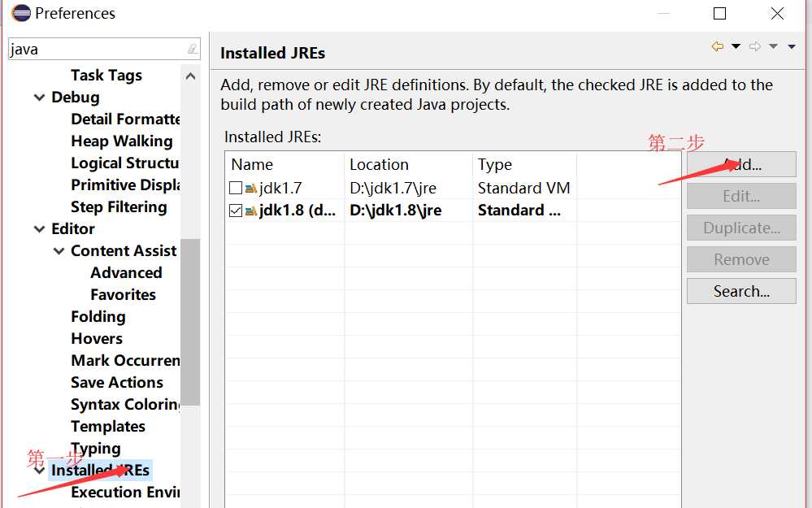Viewport: 812px width, 508px height.
Task: Collapse the Content Assist node
Action: [x=59, y=251]
